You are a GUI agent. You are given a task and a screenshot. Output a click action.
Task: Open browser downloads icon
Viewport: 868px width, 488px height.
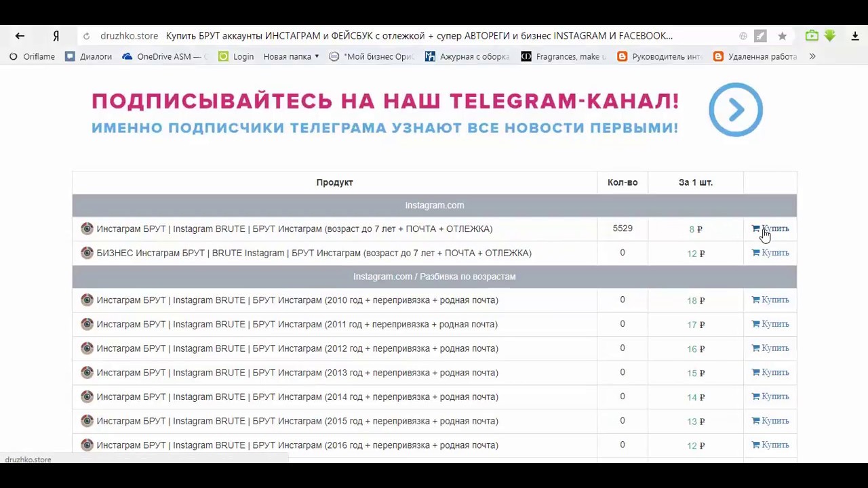pos(855,36)
